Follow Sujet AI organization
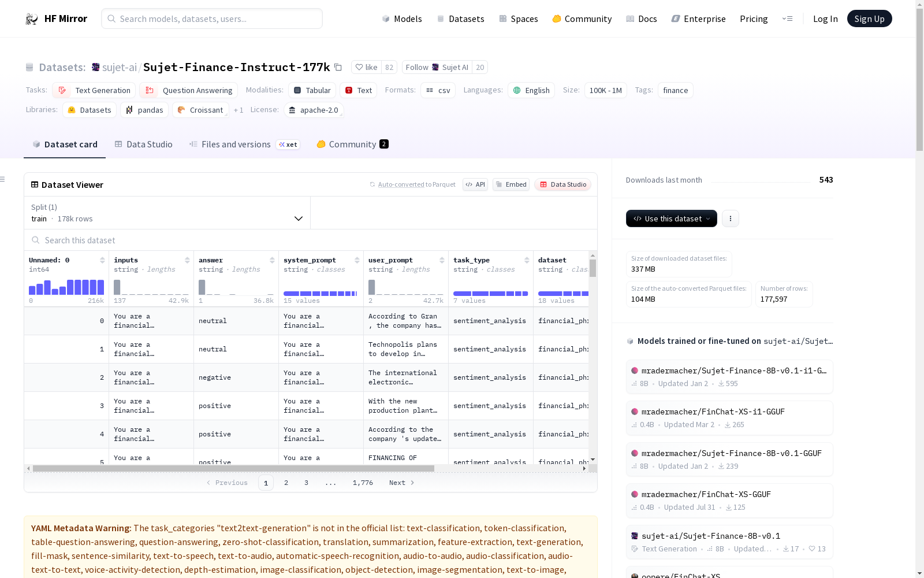Screen dimensions: 924x578 (437, 68)
